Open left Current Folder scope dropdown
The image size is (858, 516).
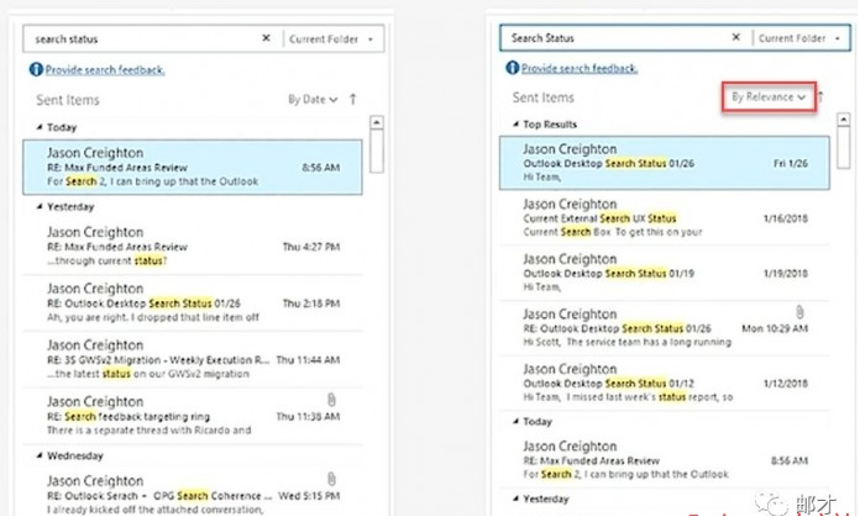329,39
